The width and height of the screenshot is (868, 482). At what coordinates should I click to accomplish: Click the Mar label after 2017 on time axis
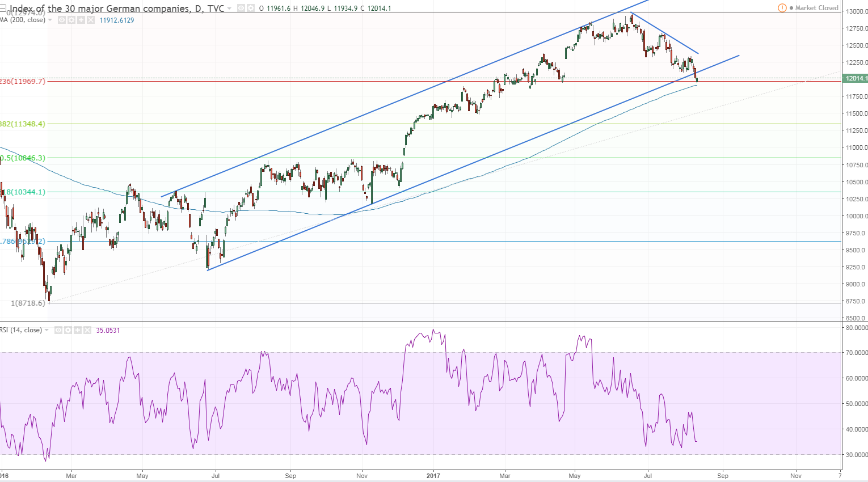coord(505,476)
